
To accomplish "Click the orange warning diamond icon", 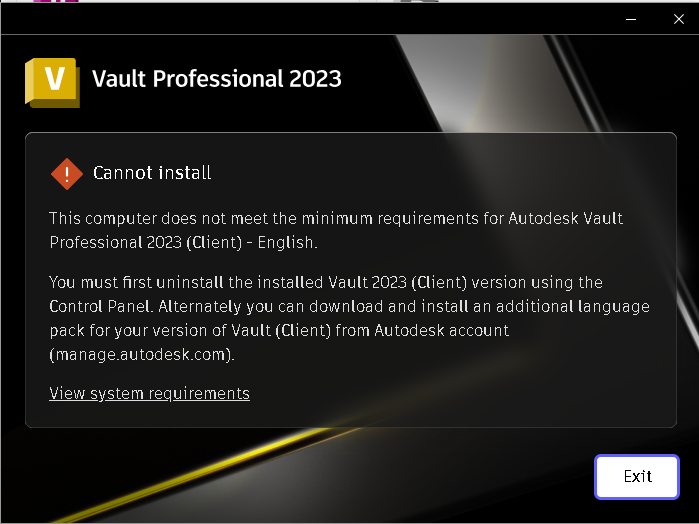I will point(67,173).
